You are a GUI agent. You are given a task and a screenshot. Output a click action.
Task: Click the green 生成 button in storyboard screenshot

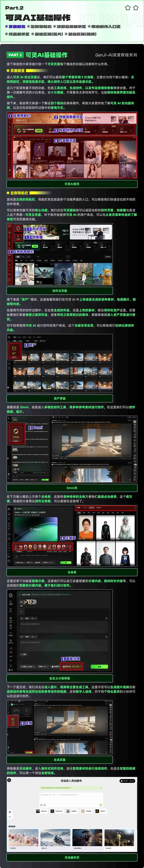(x=99, y=666)
